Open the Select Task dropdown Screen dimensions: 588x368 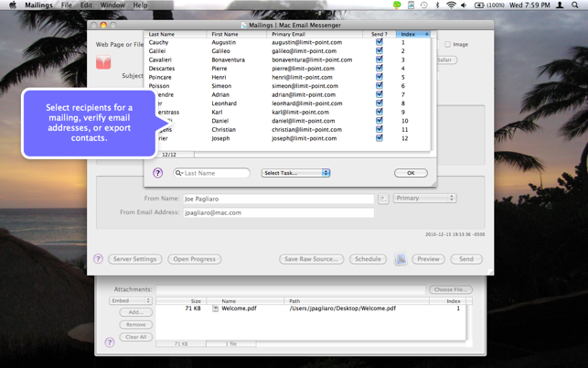(295, 173)
